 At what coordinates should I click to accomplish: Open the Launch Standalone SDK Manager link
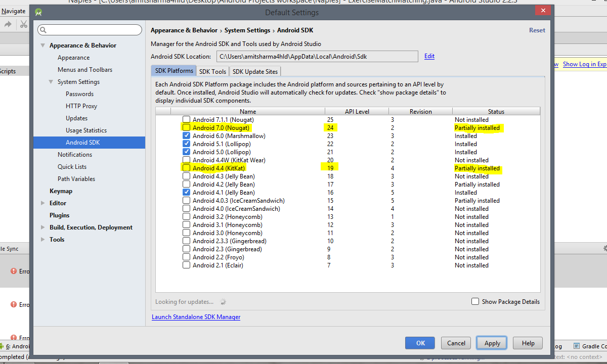point(196,317)
